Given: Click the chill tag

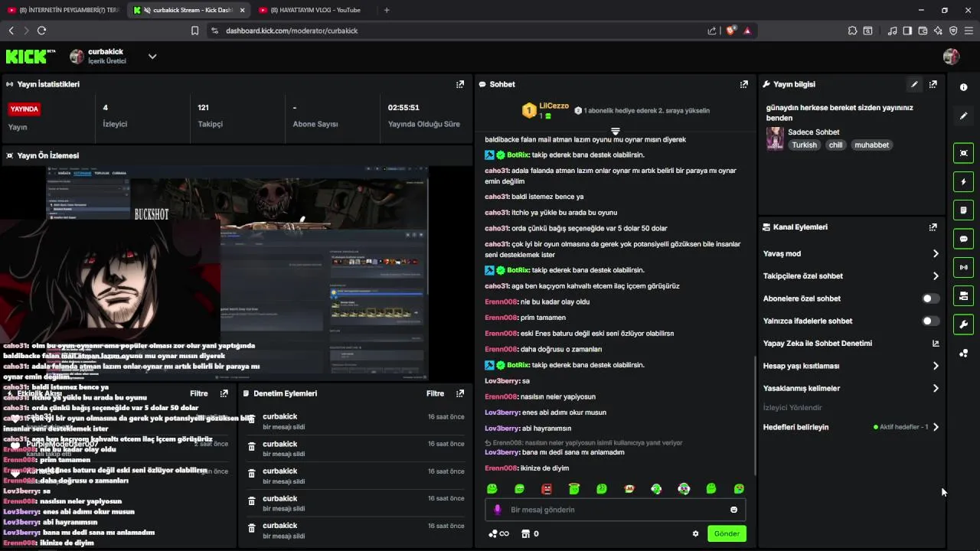Looking at the screenshot, I should (x=835, y=145).
